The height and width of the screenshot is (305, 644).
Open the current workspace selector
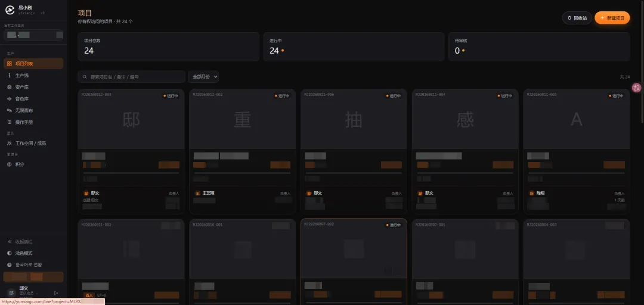pyautogui.click(x=33, y=35)
